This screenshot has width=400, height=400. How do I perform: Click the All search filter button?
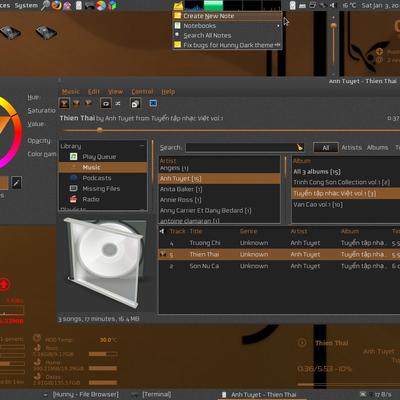(x=326, y=148)
